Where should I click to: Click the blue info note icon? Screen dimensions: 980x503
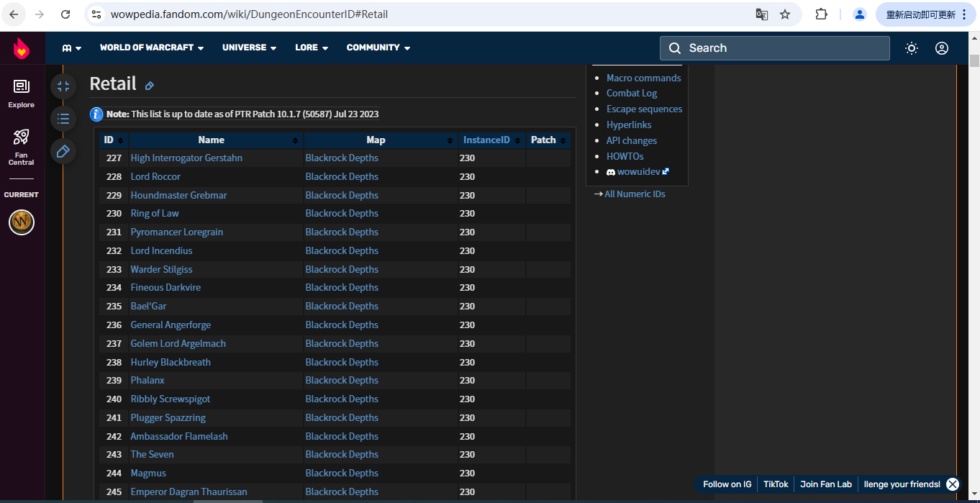pyautogui.click(x=96, y=114)
